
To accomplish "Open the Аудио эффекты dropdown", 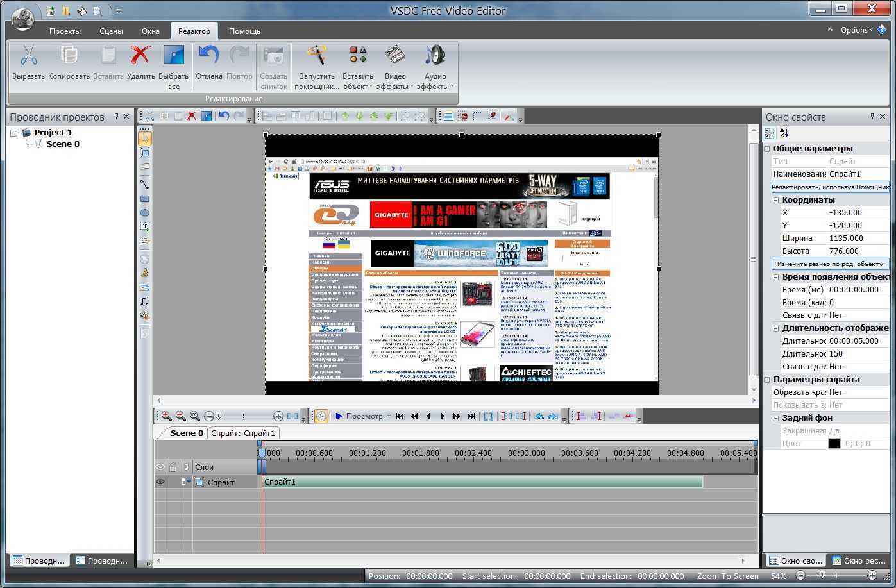I will point(435,67).
